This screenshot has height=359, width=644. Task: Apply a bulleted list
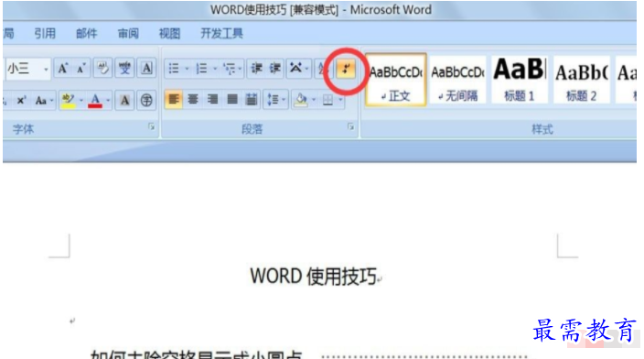pos(174,69)
